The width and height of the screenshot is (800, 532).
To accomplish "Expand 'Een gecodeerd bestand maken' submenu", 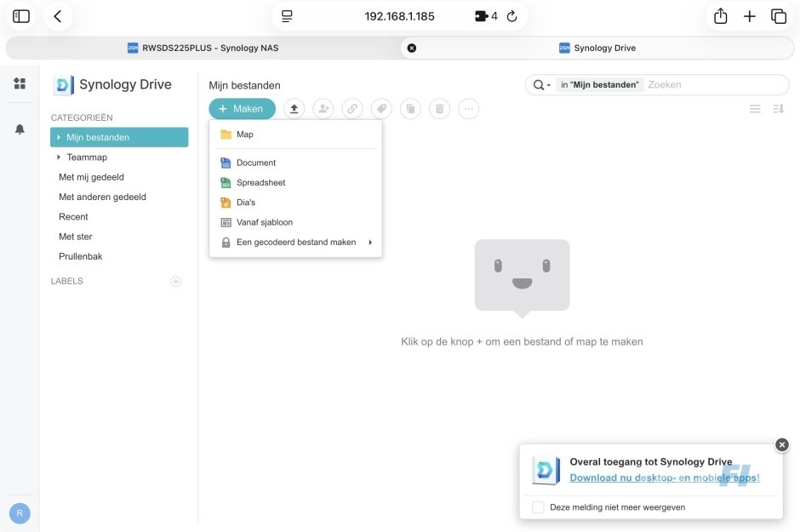I will pyautogui.click(x=370, y=243).
